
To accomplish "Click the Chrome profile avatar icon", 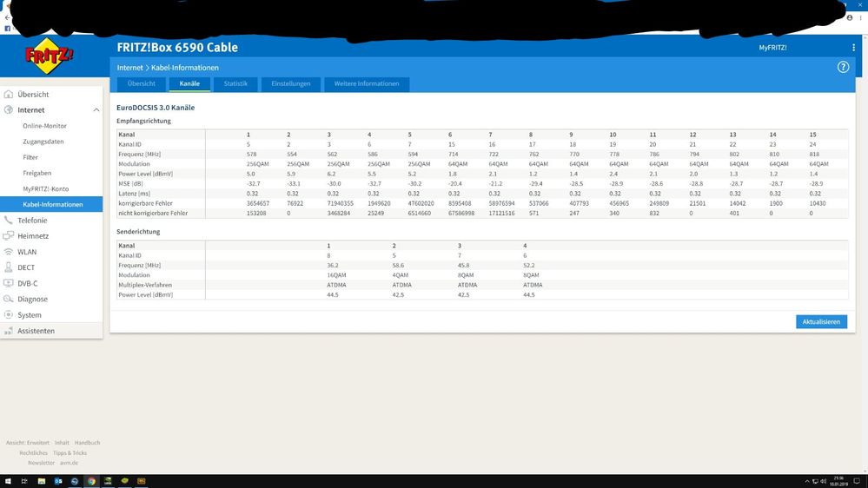I will pos(849,17).
